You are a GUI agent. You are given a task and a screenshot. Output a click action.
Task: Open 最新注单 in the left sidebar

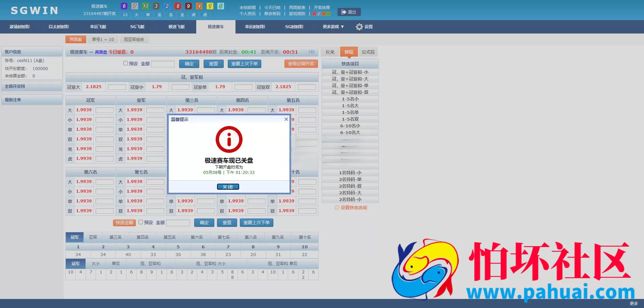click(x=32, y=100)
